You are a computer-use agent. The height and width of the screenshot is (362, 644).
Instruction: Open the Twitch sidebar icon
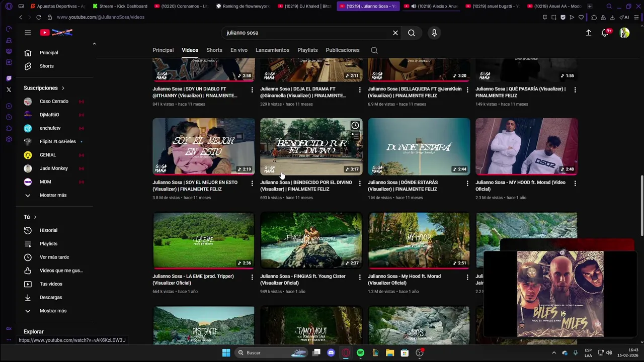9,78
